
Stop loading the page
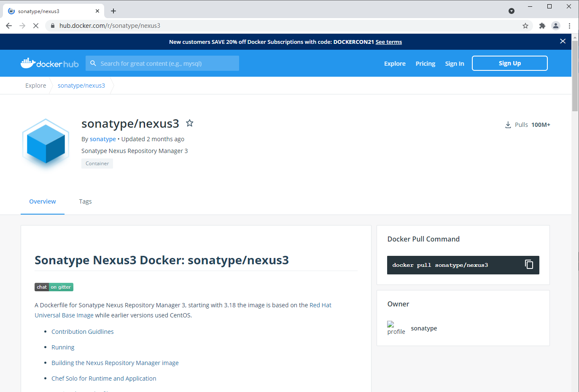coord(36,26)
